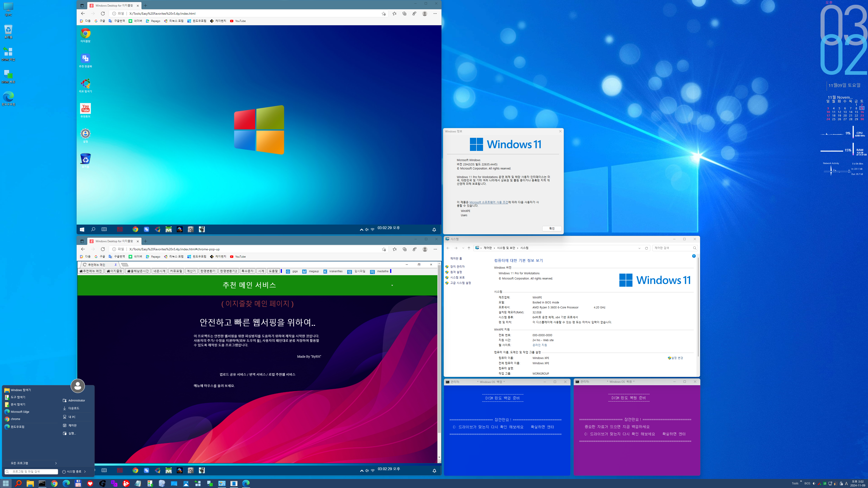Open the 온라인 지원 link in the 시스템 window

[540, 345]
